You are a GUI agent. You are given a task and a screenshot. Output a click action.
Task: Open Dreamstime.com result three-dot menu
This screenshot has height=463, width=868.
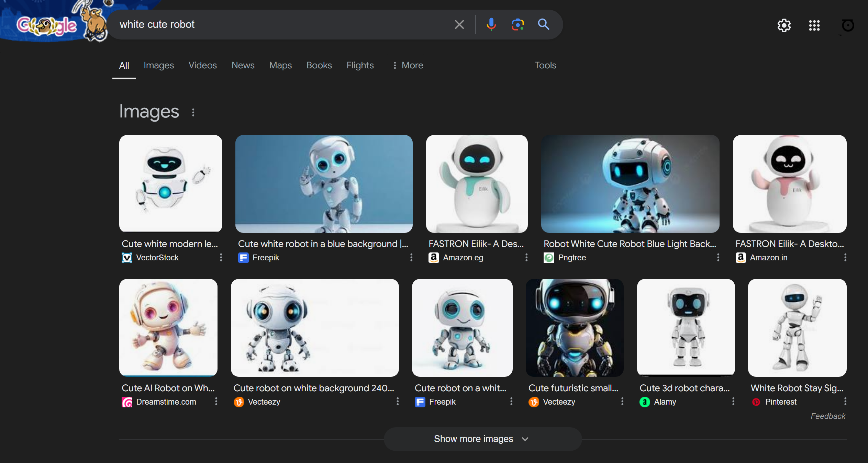click(x=216, y=402)
